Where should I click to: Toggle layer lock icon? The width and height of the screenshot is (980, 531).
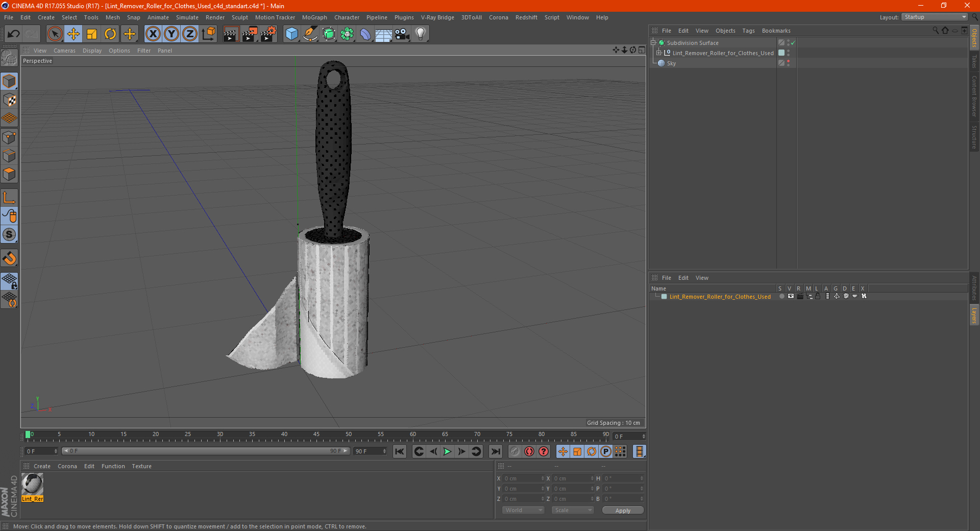pyautogui.click(x=818, y=296)
